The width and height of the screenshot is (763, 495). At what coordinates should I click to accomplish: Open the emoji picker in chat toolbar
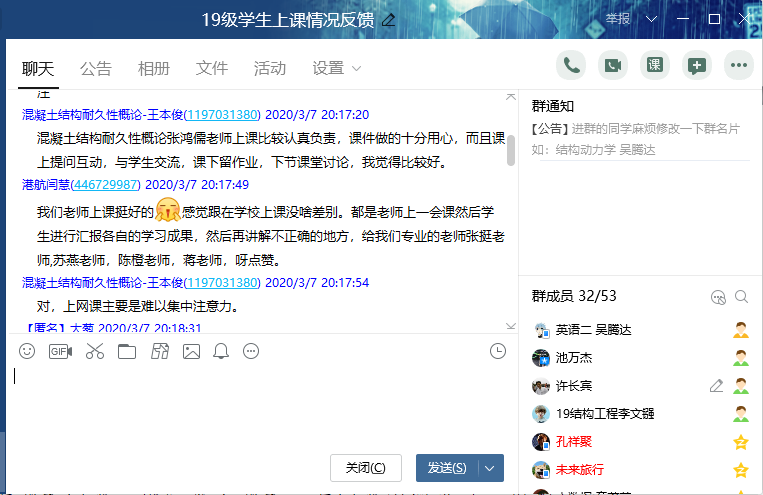click(x=28, y=351)
